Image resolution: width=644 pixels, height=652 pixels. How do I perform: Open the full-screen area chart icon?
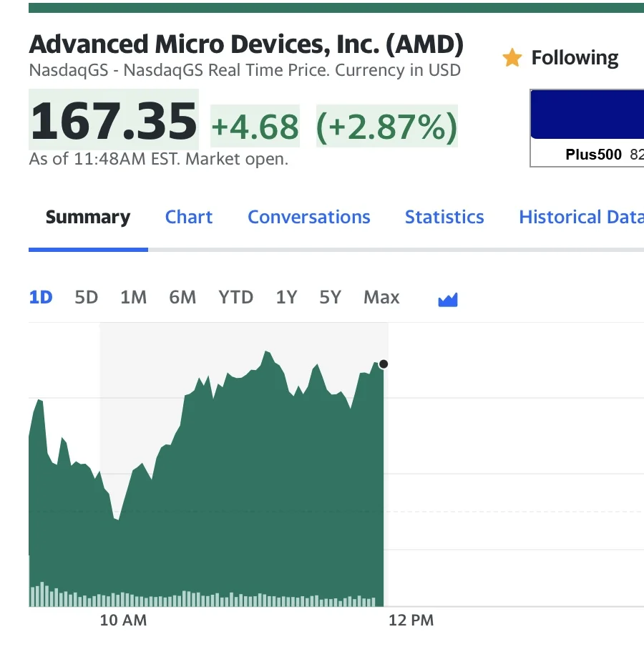pyautogui.click(x=447, y=299)
